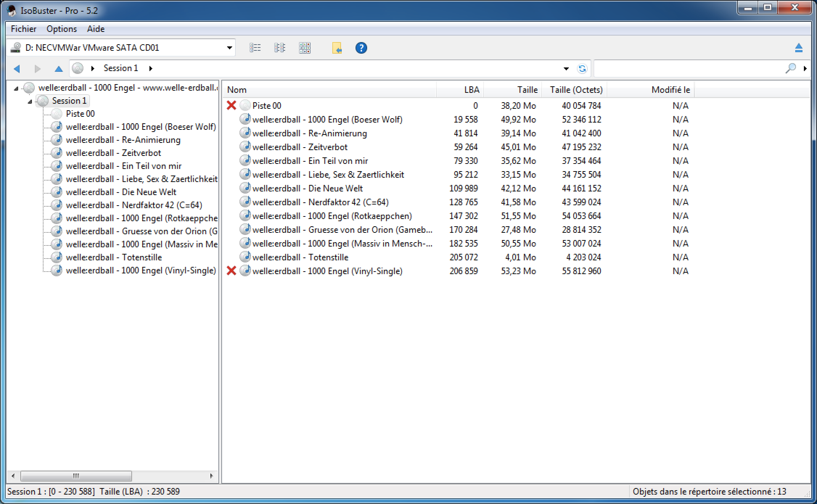817x504 pixels.
Task: Switch to the list view toolbar icon
Action: tap(255, 48)
